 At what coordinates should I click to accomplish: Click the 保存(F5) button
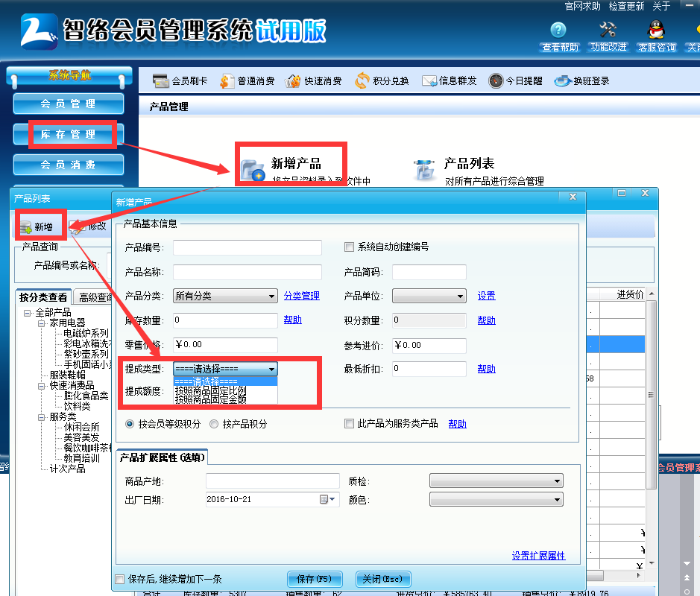tap(314, 579)
